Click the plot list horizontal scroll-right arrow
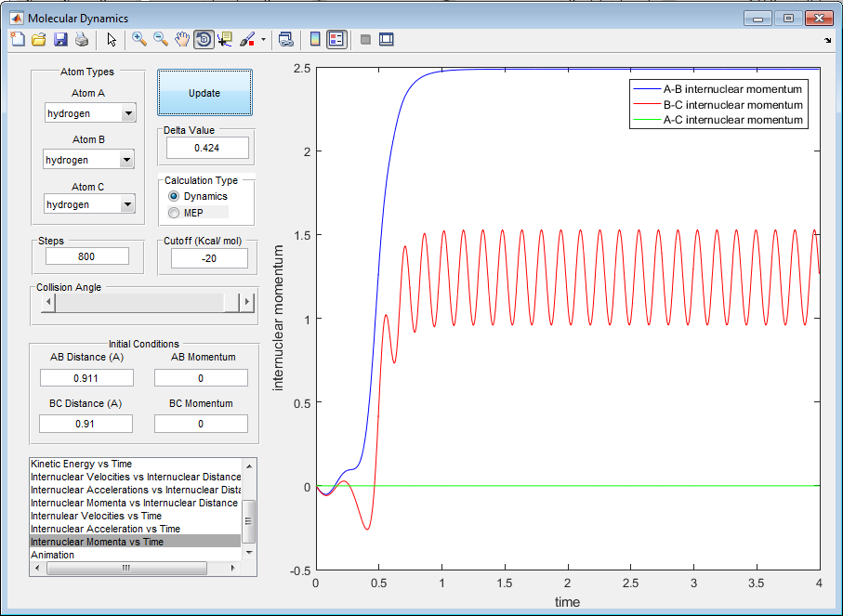 tap(232, 568)
